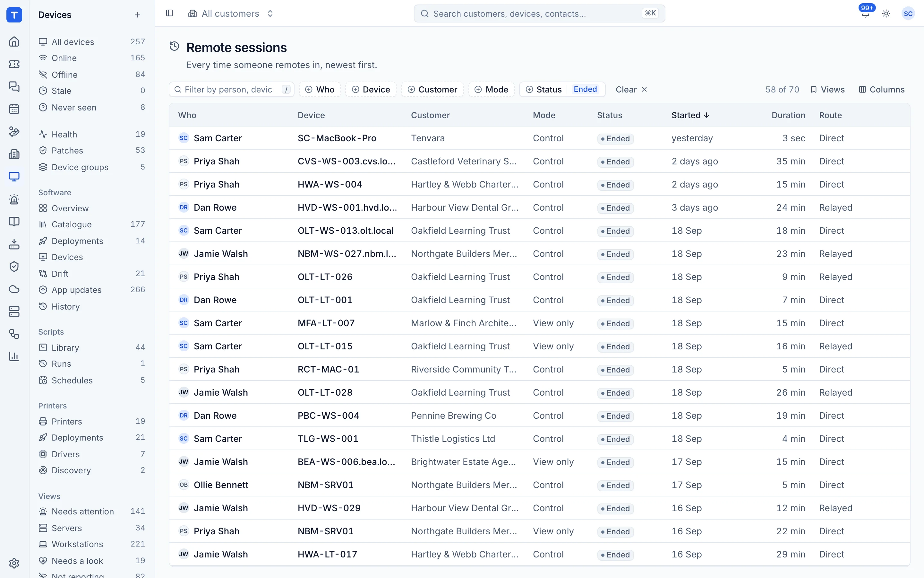This screenshot has width=924, height=578.
Task: Open notifications bell with 99+ badge
Action: 866,13
